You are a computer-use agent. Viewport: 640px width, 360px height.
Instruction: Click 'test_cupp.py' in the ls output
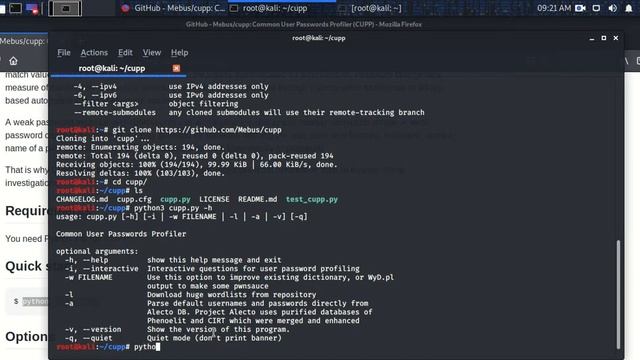(311, 200)
